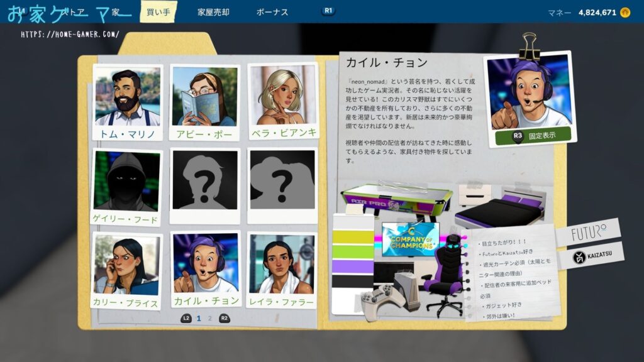
Task: Click the R3 固定表示 pin button
Action: coord(533,136)
